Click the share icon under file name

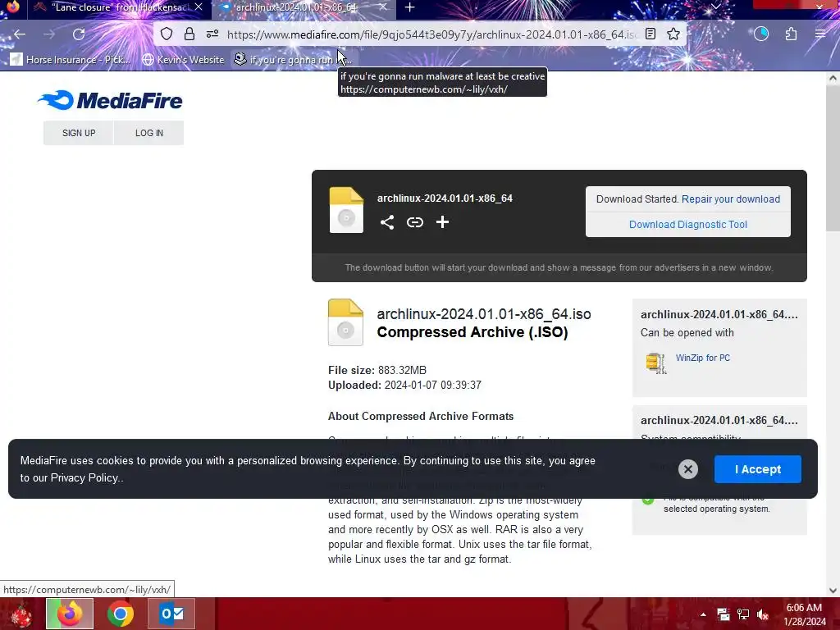pyautogui.click(x=387, y=222)
